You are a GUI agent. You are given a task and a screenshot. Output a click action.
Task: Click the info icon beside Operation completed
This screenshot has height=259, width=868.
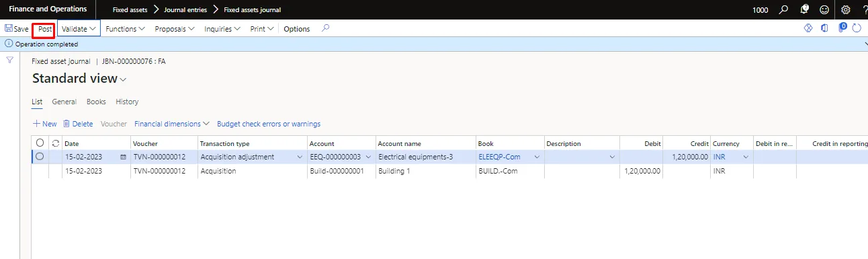(9, 44)
